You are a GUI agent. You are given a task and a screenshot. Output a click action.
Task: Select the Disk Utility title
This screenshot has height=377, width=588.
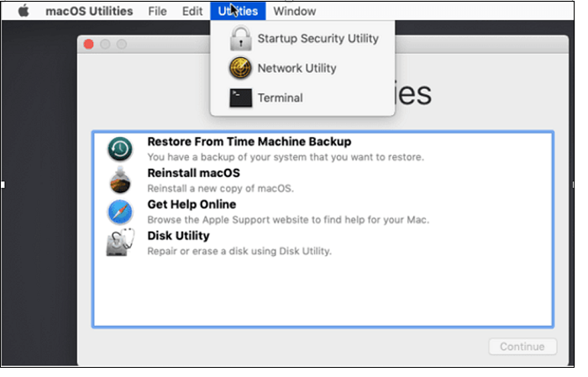click(x=178, y=236)
